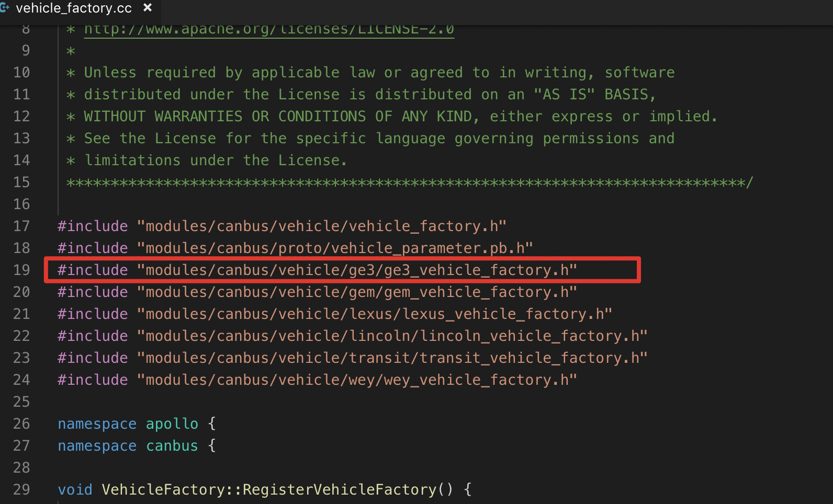Click the C++ file icon in tab
This screenshot has width=833, height=504.
[5, 8]
